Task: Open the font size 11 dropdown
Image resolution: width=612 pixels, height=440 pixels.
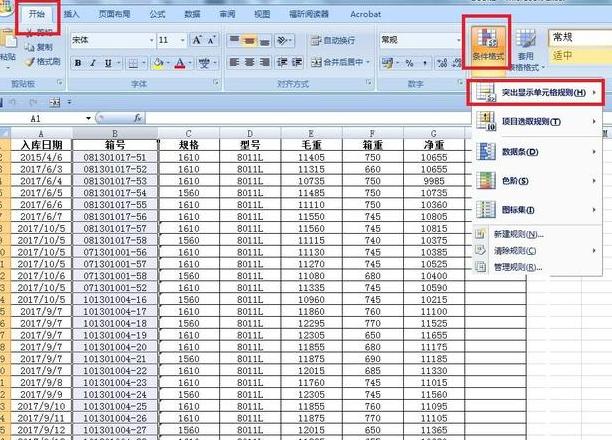Action: 182,40
